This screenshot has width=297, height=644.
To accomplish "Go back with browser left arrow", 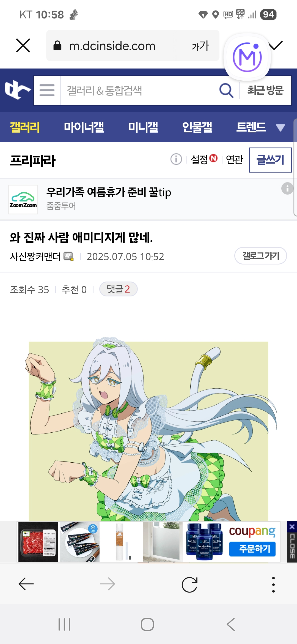I will 26,584.
